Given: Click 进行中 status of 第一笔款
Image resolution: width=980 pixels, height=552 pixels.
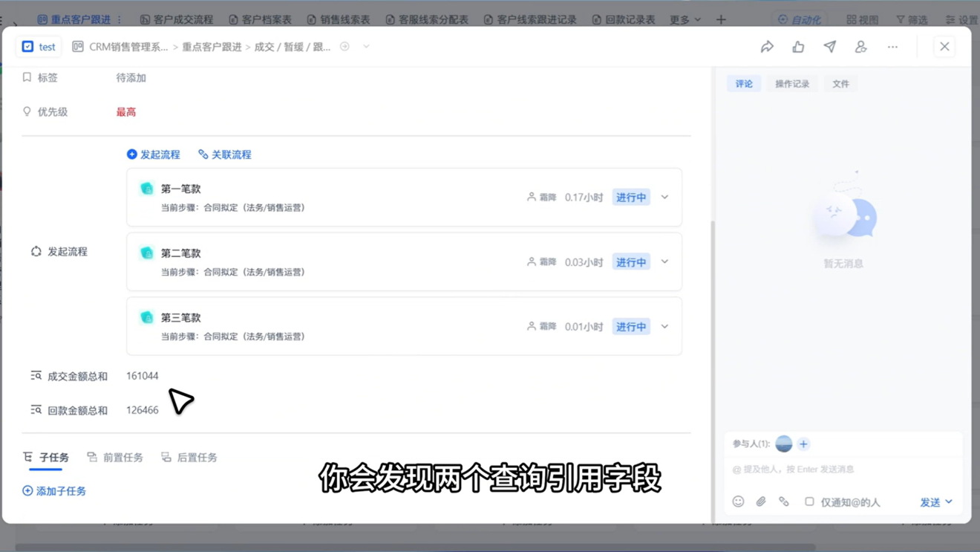Looking at the screenshot, I should coord(631,198).
